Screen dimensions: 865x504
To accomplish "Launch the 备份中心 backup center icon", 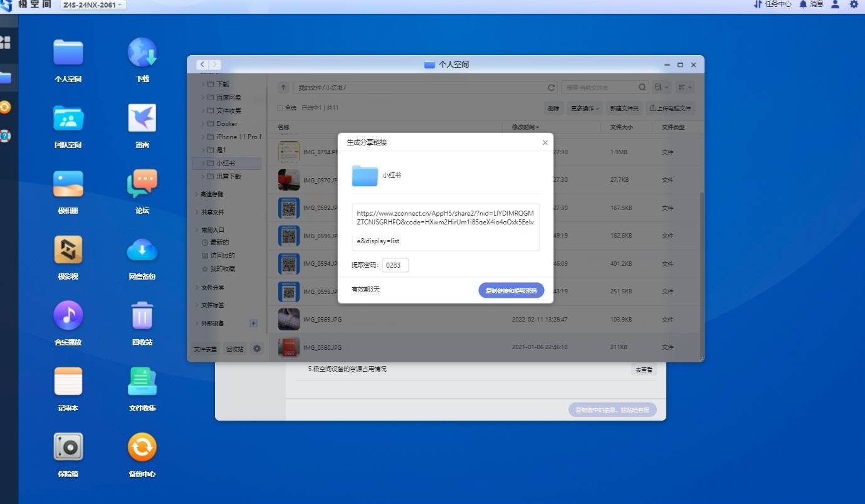I will tap(142, 448).
